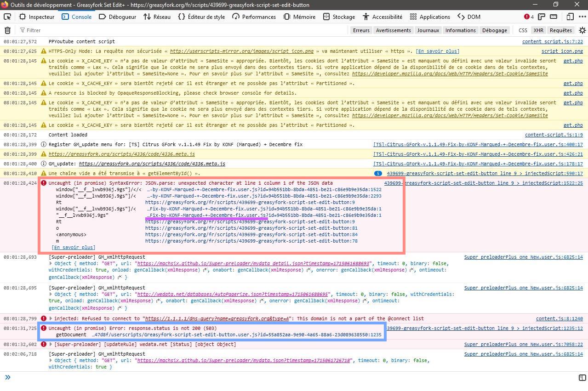
Task: Open the Réseau tab
Action: pyautogui.click(x=157, y=17)
